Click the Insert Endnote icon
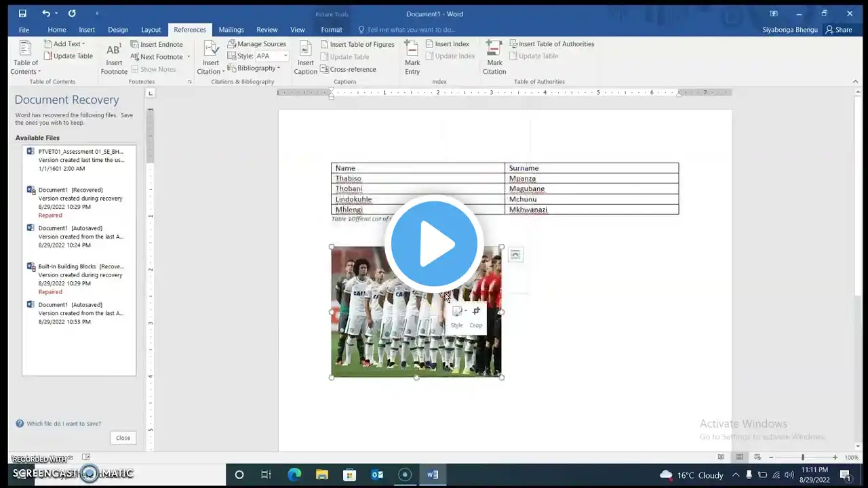 tap(157, 45)
